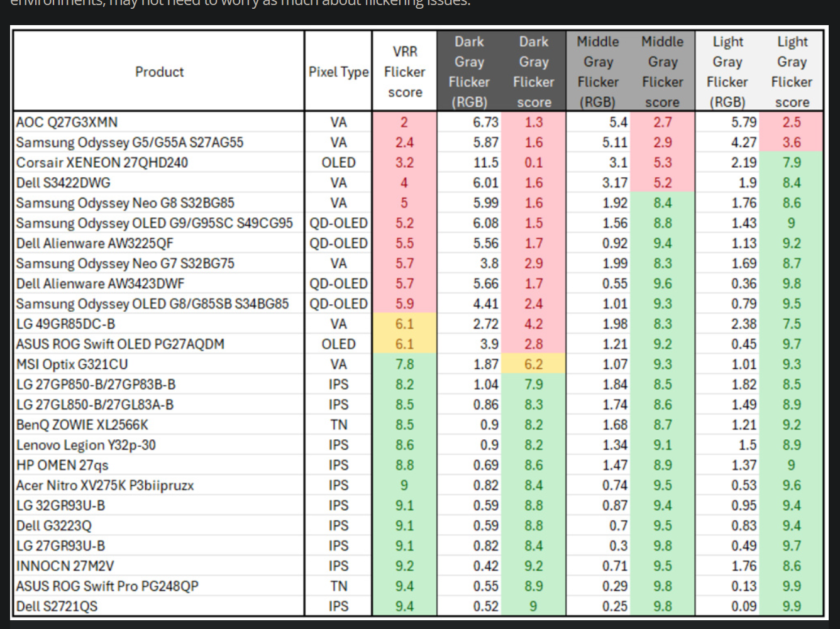Click the 'Dark Gray Flicker (RGB)' header

[469, 72]
